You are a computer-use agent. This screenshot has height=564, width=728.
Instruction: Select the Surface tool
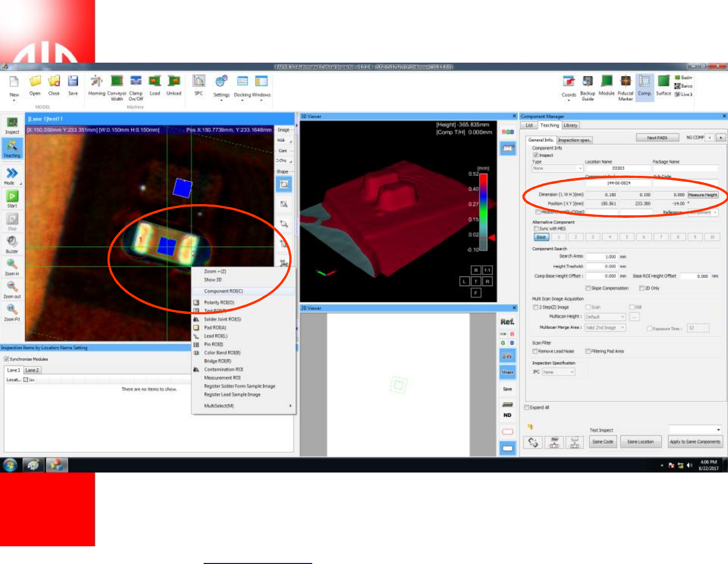664,82
